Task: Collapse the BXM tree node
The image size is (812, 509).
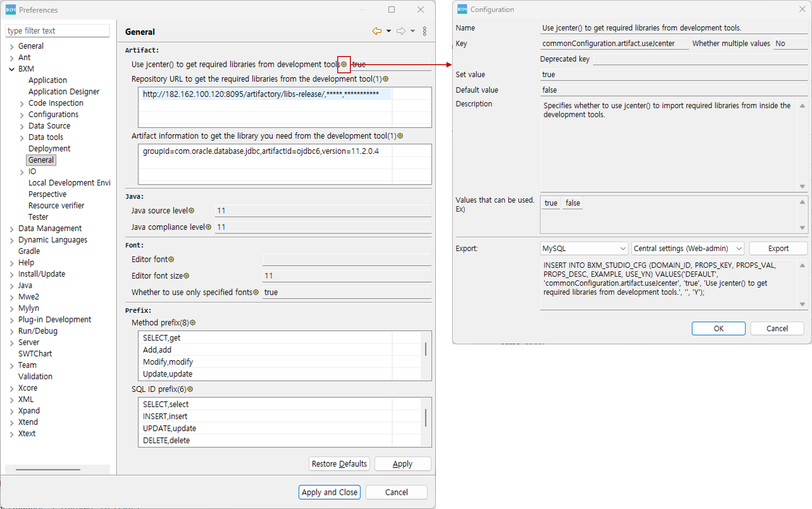Action: [x=12, y=69]
